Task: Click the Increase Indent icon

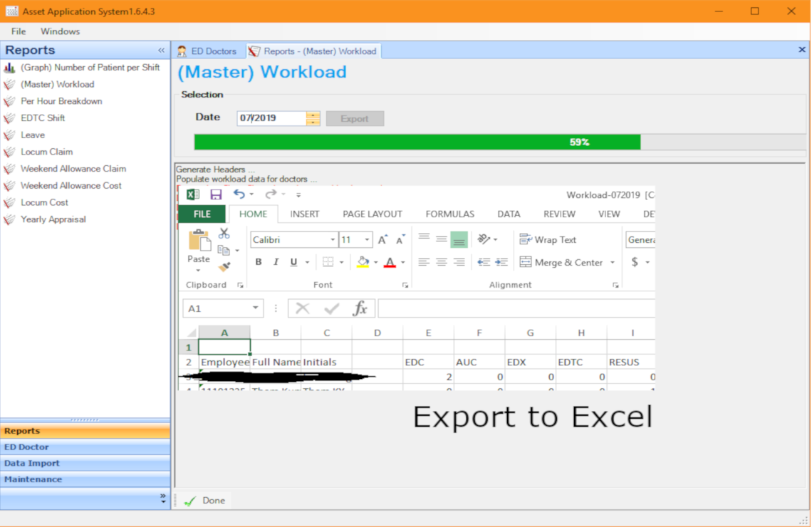Action: pyautogui.click(x=501, y=262)
